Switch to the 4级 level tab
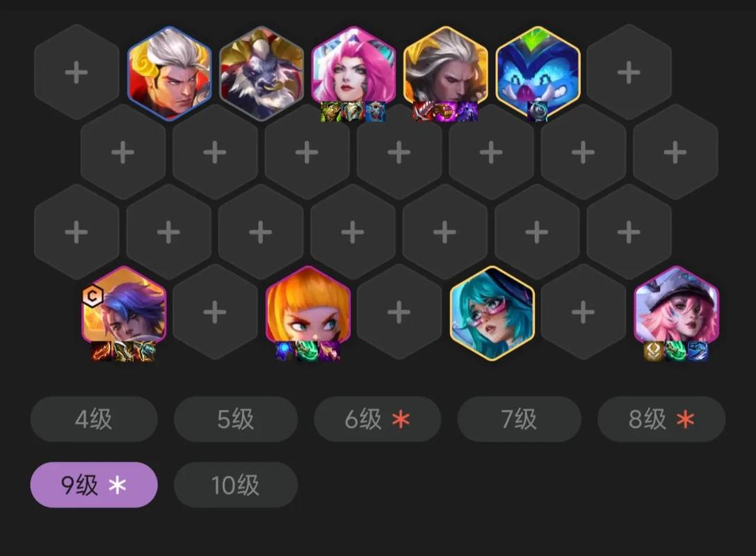 pyautogui.click(x=94, y=419)
